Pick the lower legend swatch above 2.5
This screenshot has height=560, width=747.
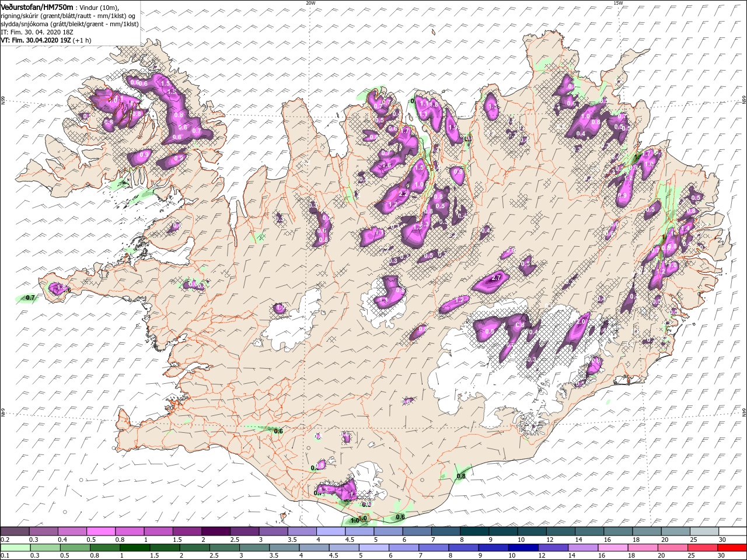[x=224, y=548]
